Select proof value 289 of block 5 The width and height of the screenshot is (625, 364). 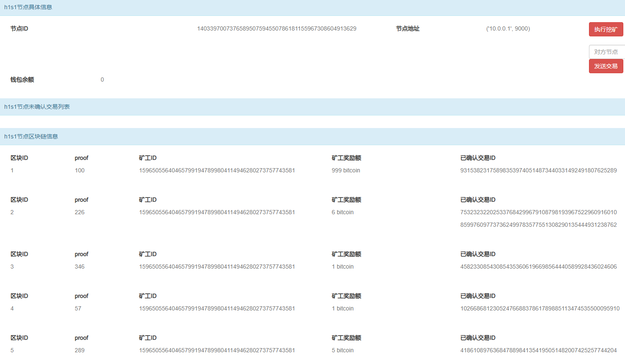click(x=80, y=350)
